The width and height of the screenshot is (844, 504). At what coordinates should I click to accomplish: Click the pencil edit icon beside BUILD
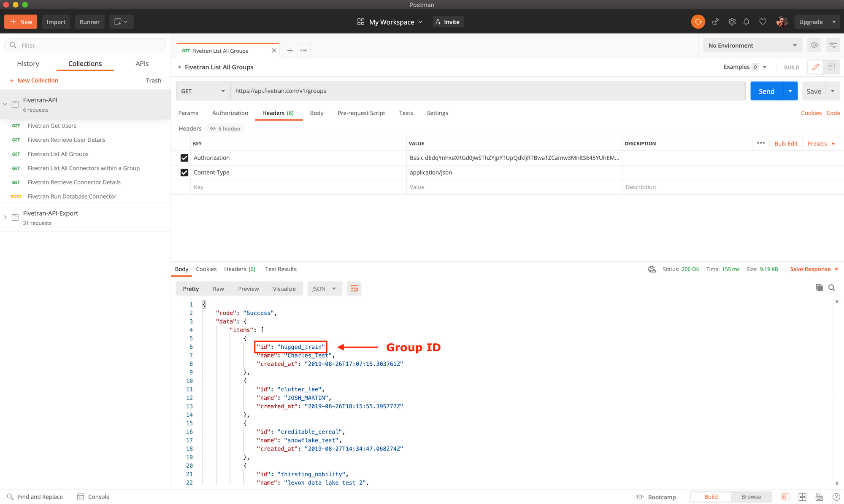pyautogui.click(x=816, y=67)
